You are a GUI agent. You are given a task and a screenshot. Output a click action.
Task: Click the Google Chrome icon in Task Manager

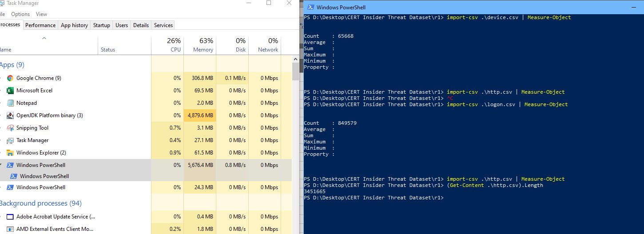10,78
